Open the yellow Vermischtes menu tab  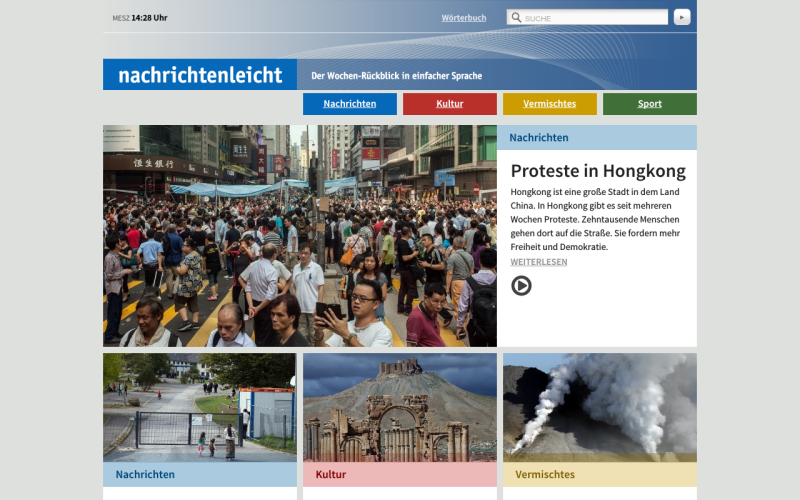point(549,104)
